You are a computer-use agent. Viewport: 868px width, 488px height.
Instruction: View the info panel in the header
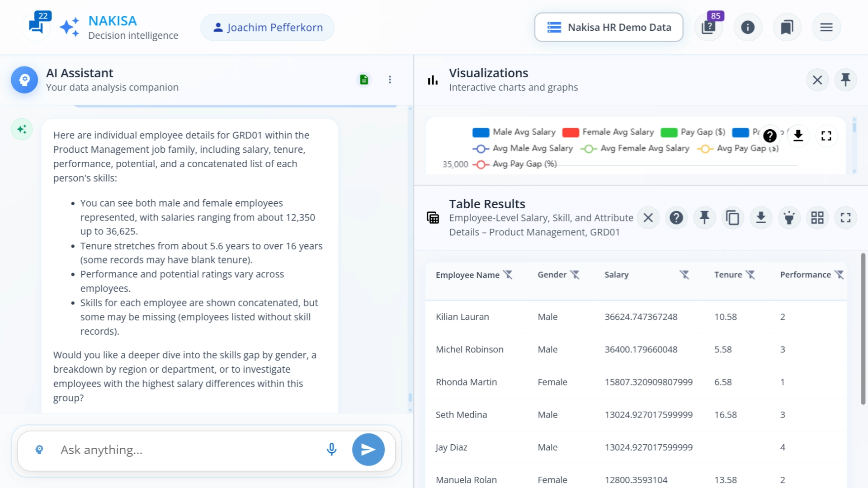click(x=748, y=27)
